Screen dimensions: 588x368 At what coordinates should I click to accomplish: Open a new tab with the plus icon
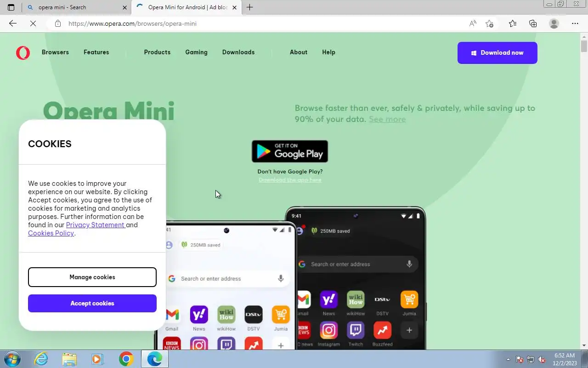[x=249, y=7]
